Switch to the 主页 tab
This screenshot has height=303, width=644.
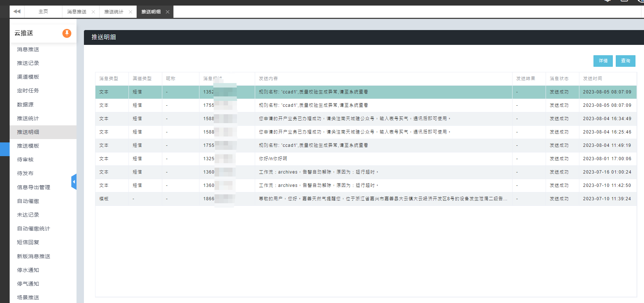click(x=43, y=11)
